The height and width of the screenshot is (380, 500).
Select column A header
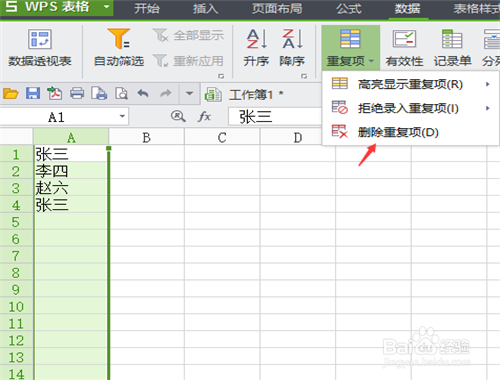pyautogui.click(x=71, y=137)
